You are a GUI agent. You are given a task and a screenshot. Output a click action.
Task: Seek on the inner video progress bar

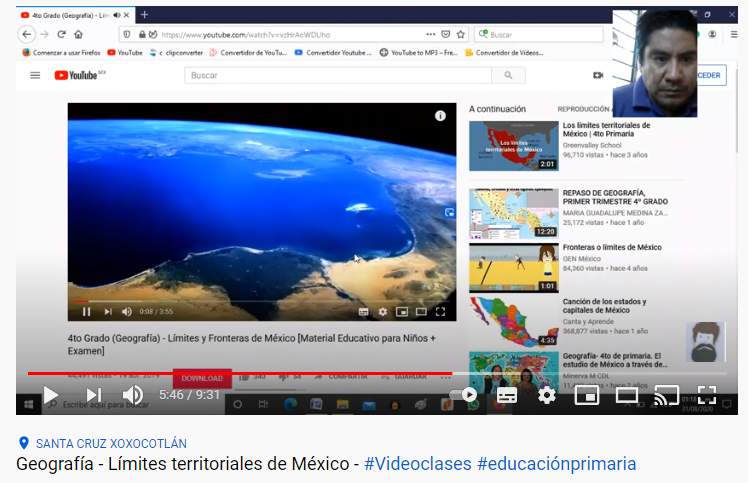[262, 301]
